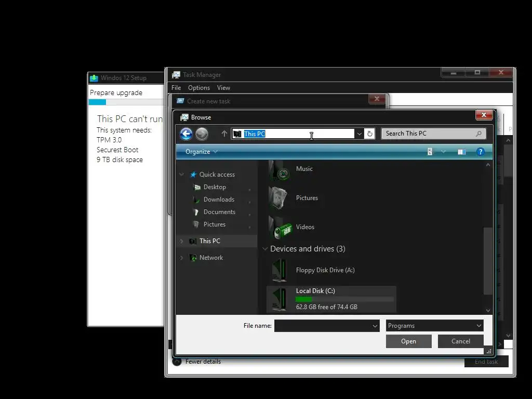Collapse the Devices and drives group
Screen dimensions: 532x399
(265, 249)
